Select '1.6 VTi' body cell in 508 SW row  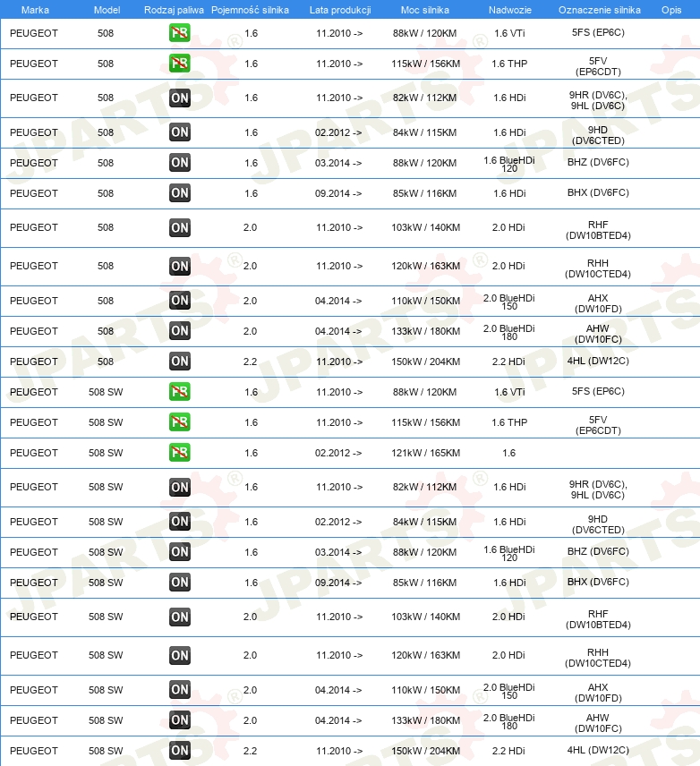509,392
